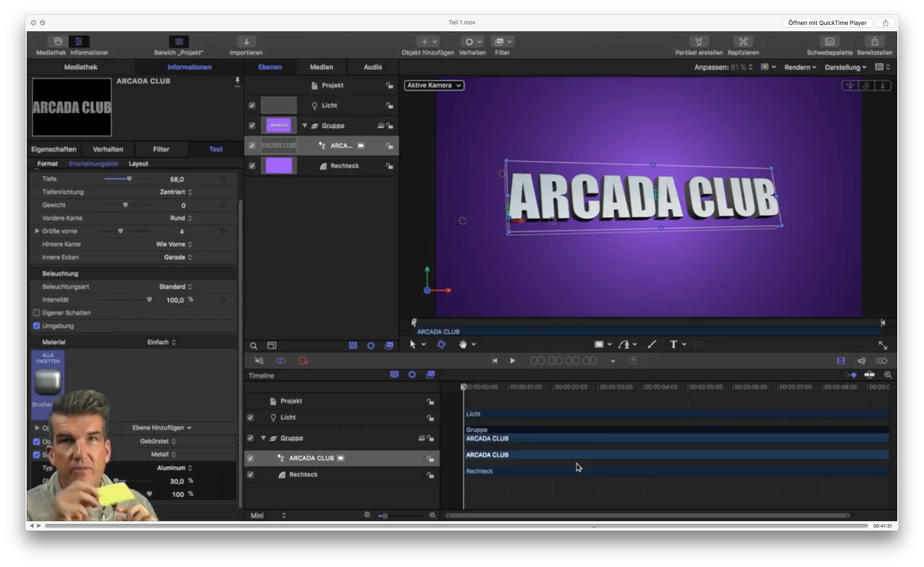
Task: Select the Text tool
Action: click(674, 345)
